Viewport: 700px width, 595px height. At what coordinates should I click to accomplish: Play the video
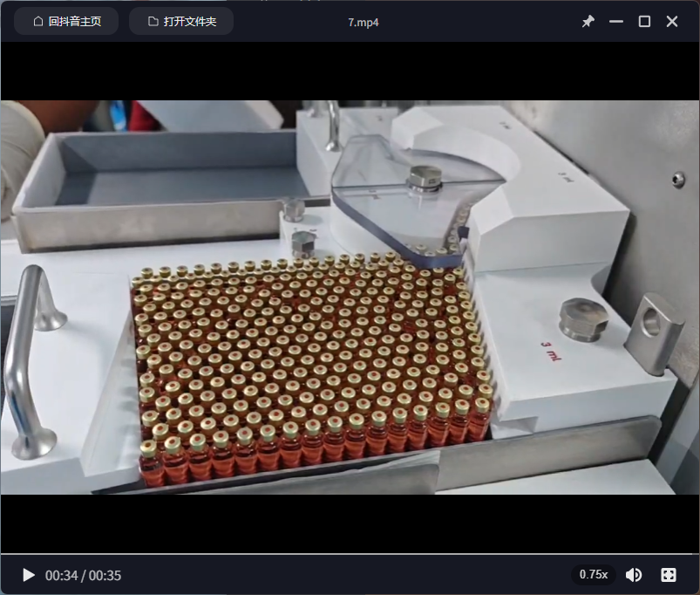(x=29, y=575)
